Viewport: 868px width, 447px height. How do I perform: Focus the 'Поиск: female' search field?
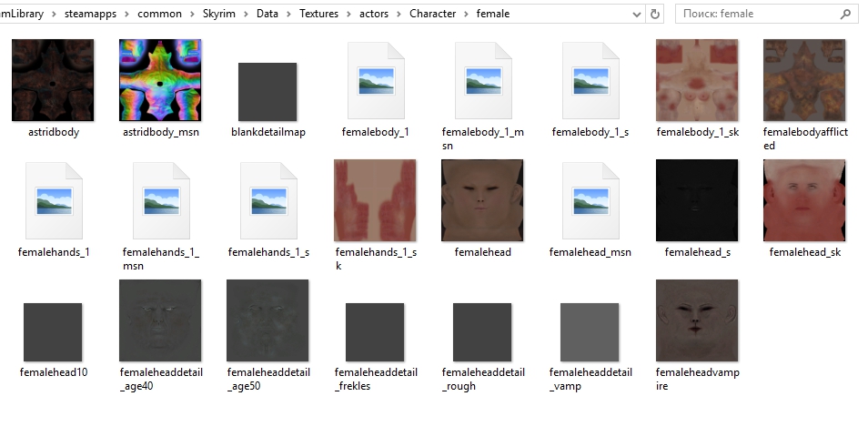(x=767, y=14)
